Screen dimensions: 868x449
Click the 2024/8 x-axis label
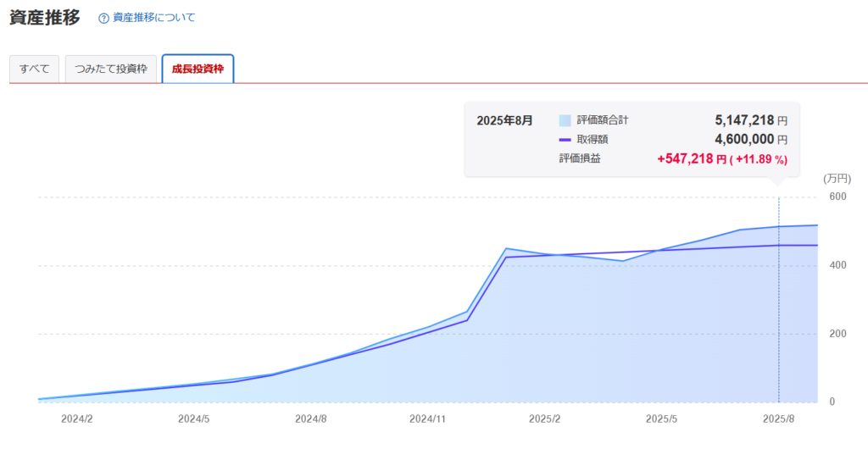click(x=311, y=419)
